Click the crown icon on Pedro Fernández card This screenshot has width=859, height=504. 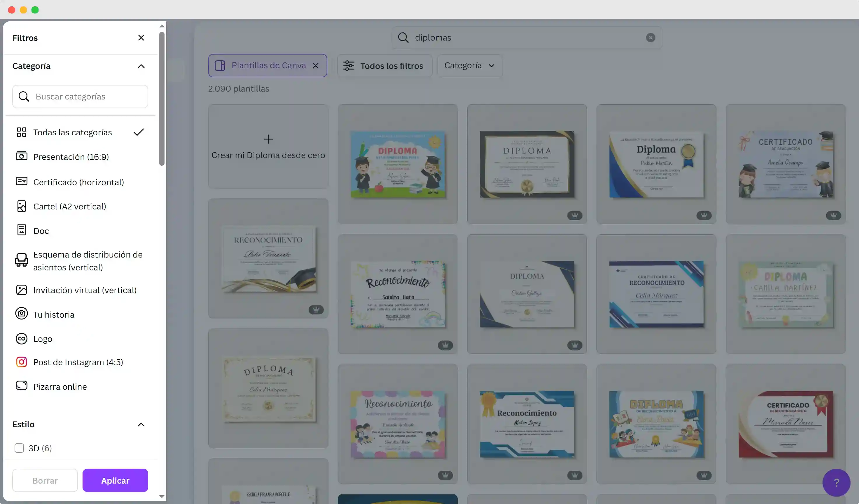pos(316,310)
